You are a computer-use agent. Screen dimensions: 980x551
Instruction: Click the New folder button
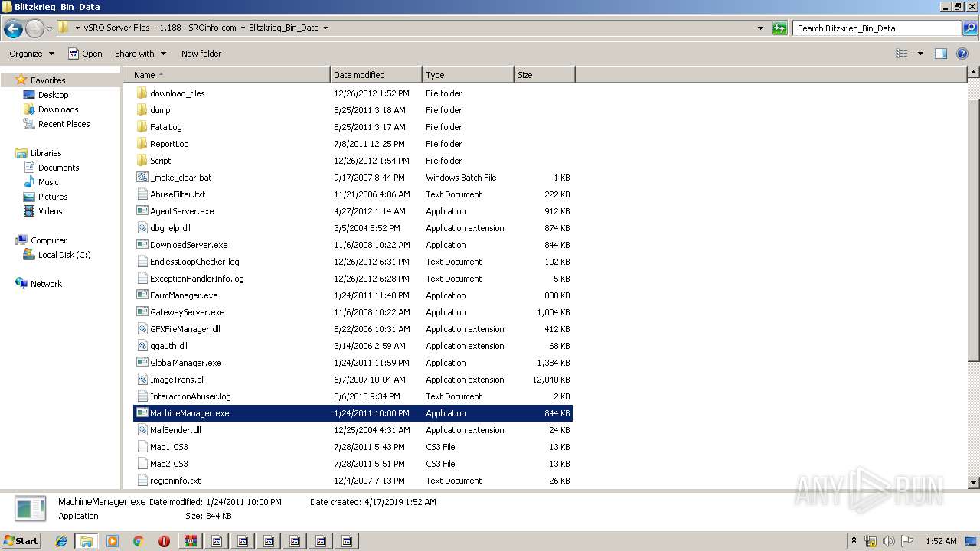[x=201, y=54]
